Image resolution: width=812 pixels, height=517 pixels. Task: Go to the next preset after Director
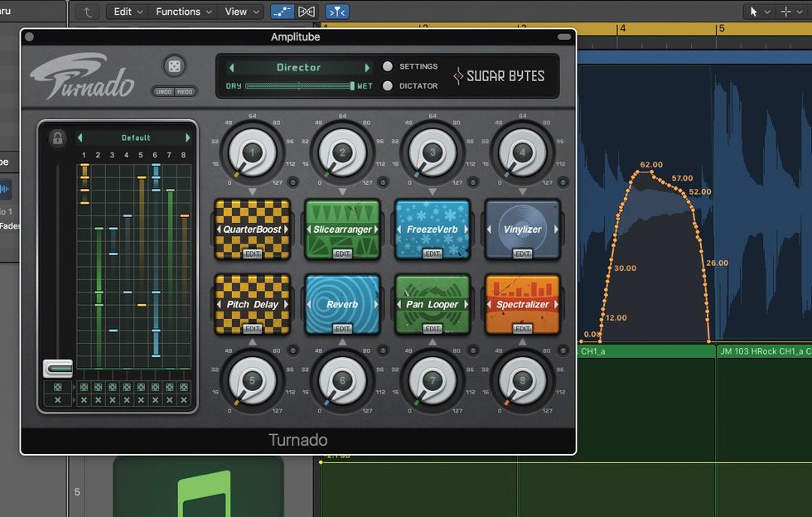pos(366,67)
